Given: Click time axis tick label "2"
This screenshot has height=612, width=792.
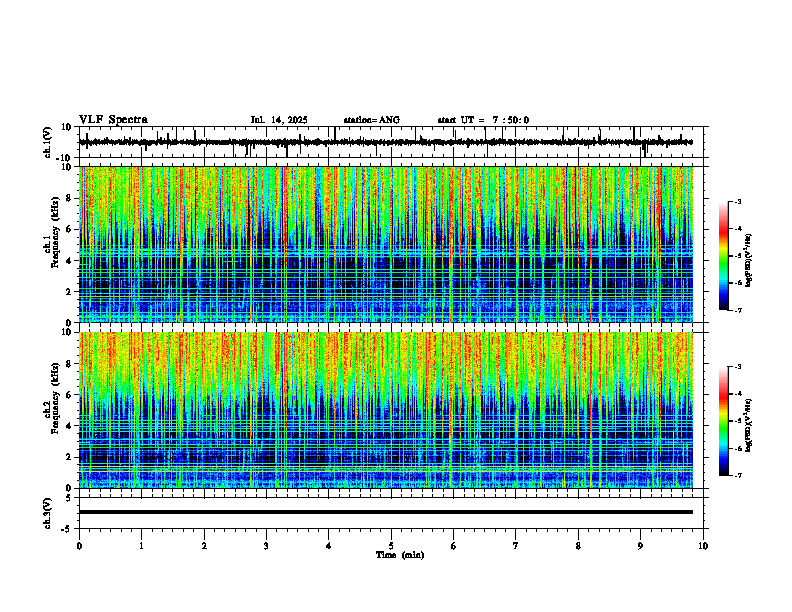Looking at the screenshot, I should [x=204, y=546].
